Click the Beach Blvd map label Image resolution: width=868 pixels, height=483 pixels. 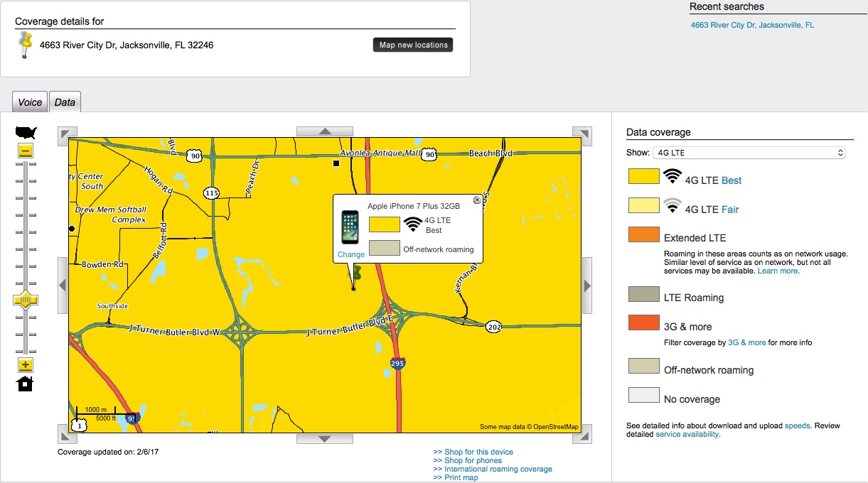point(491,153)
